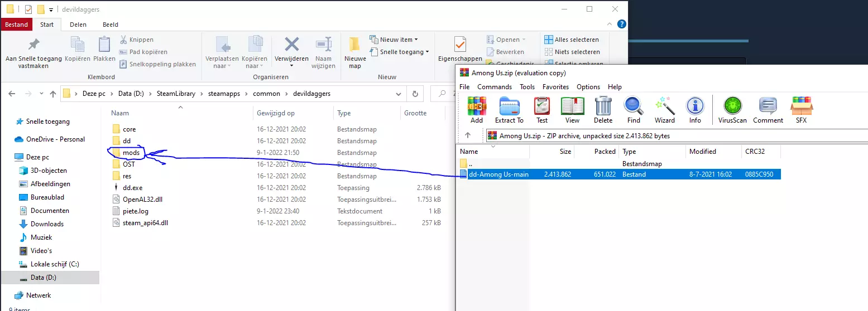Open WinRAR Help menu
The image size is (868, 311).
click(615, 87)
